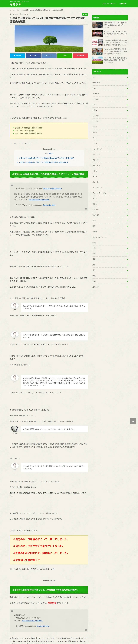Open the ファントミラージュ category

tap(110, 193)
